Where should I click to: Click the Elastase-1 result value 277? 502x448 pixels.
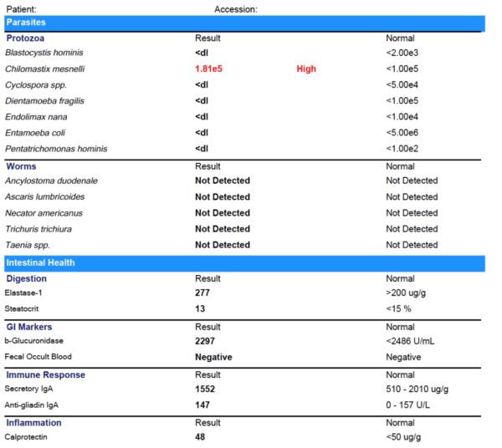click(x=202, y=293)
